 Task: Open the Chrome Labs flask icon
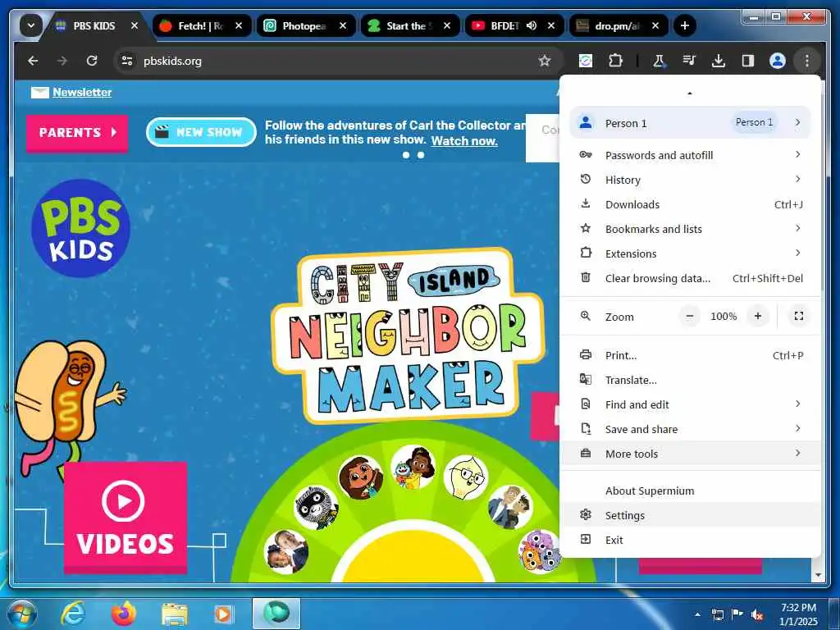point(659,61)
